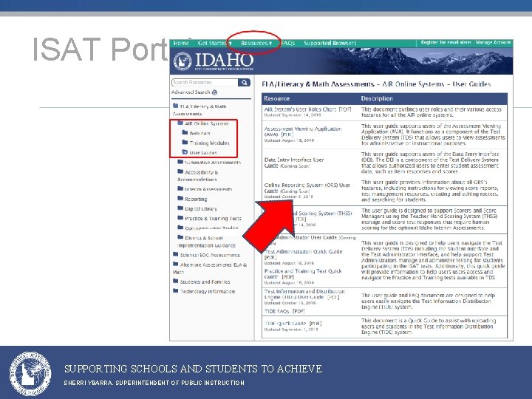Open Practice & Training Tests category
This screenshot has height=399, width=532.
click(213, 219)
